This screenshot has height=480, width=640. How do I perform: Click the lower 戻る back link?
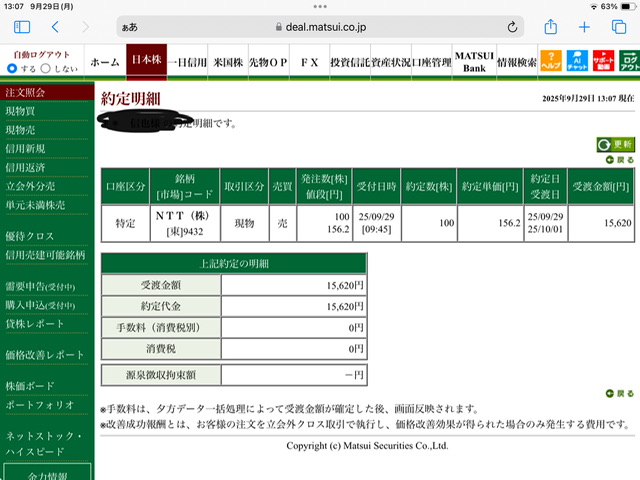pyautogui.click(x=620, y=393)
